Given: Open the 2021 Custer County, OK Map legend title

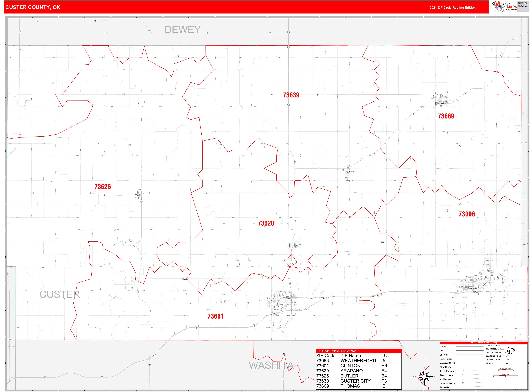Looking at the screenshot, I should pos(484,343).
